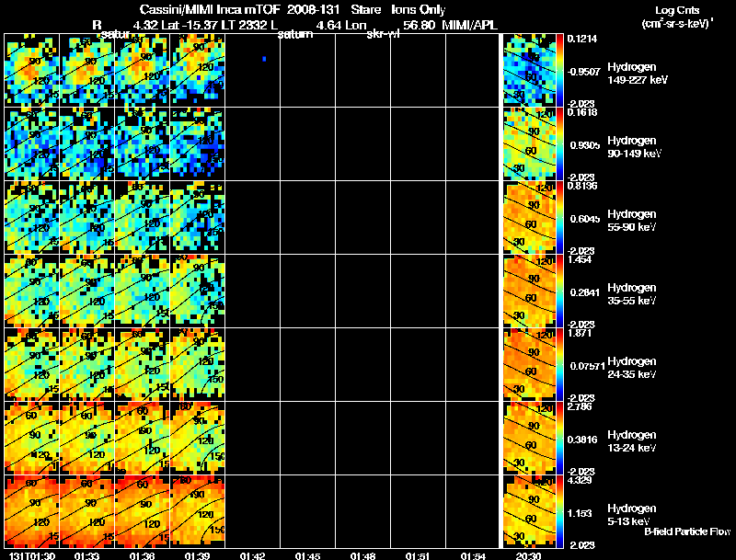Viewport: 736px width, 560px height.
Task: Select the 35-55 keV image at 01:36
Action: 143,291
